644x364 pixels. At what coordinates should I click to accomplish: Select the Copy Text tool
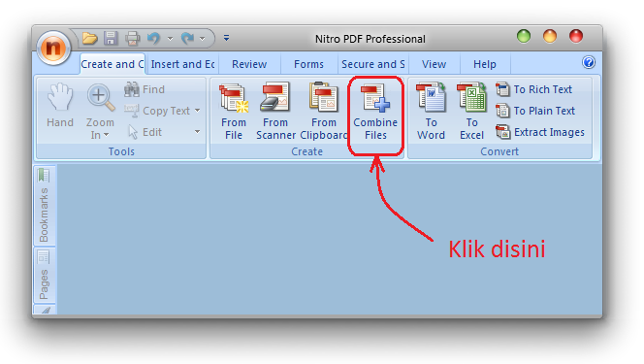158,111
